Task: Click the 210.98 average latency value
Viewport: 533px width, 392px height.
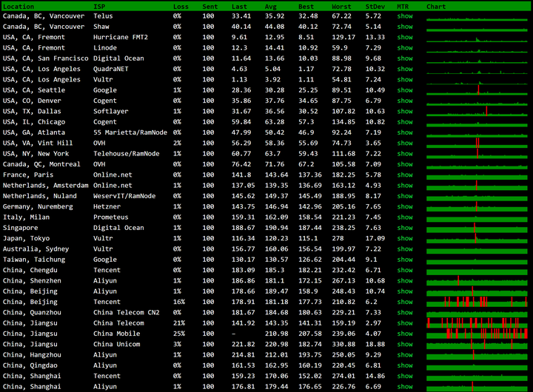Action: [276, 334]
